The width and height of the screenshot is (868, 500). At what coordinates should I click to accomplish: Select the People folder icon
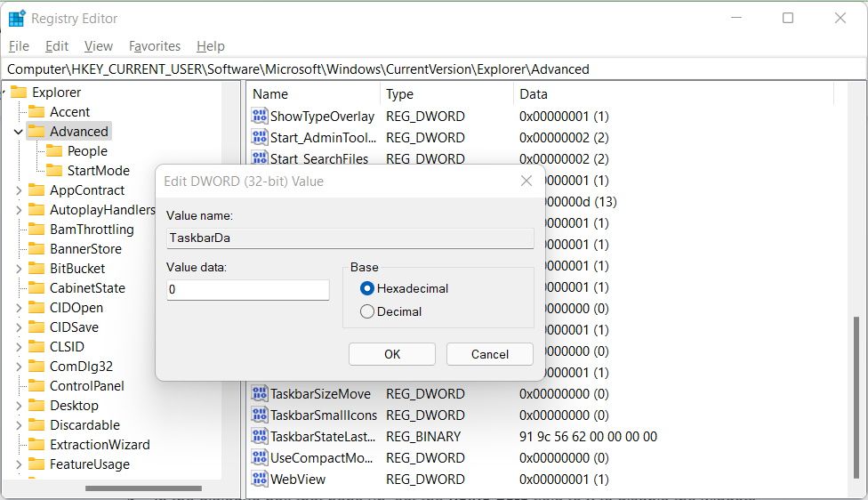coord(54,151)
